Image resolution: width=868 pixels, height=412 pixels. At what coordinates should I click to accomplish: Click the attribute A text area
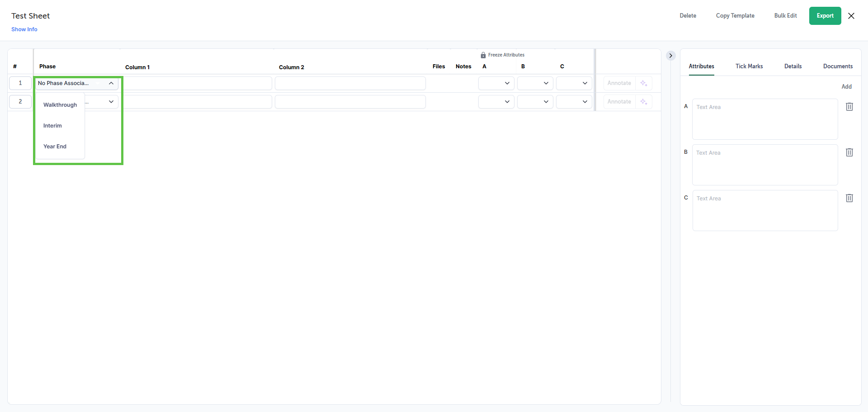(765, 119)
